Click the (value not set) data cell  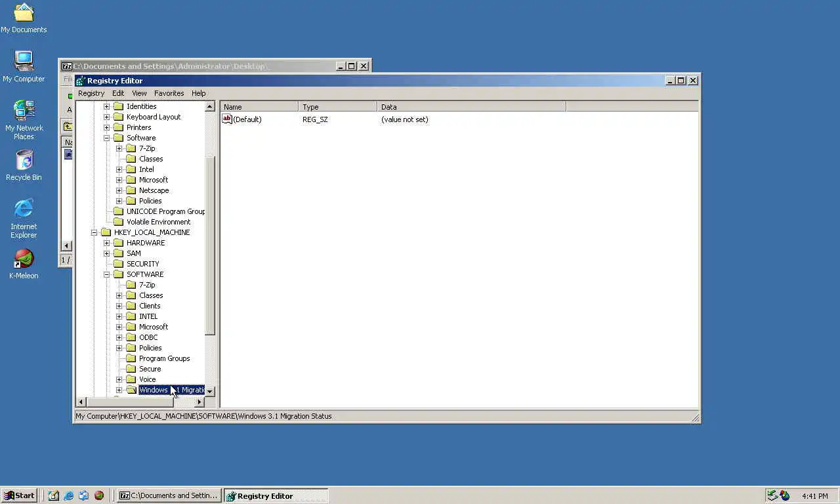click(404, 119)
